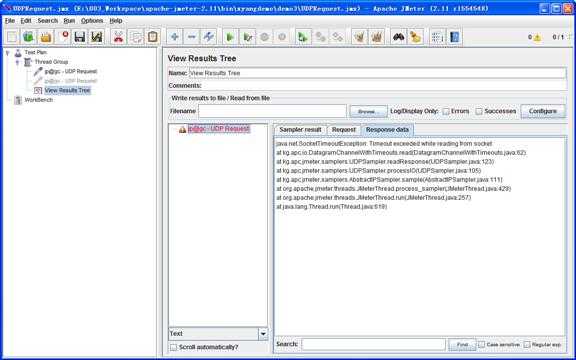Click the Save As toolbar icon
The height and width of the screenshot is (360, 576).
point(96,37)
